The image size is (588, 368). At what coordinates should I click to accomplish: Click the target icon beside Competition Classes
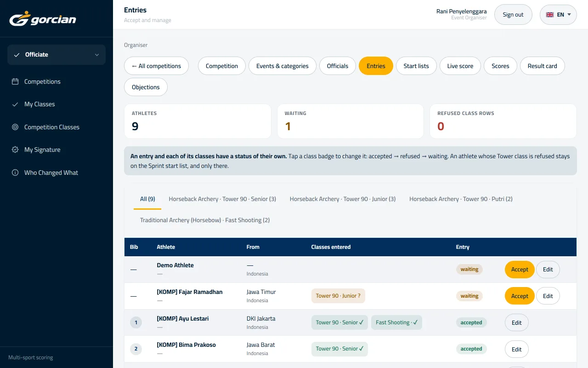pyautogui.click(x=15, y=127)
